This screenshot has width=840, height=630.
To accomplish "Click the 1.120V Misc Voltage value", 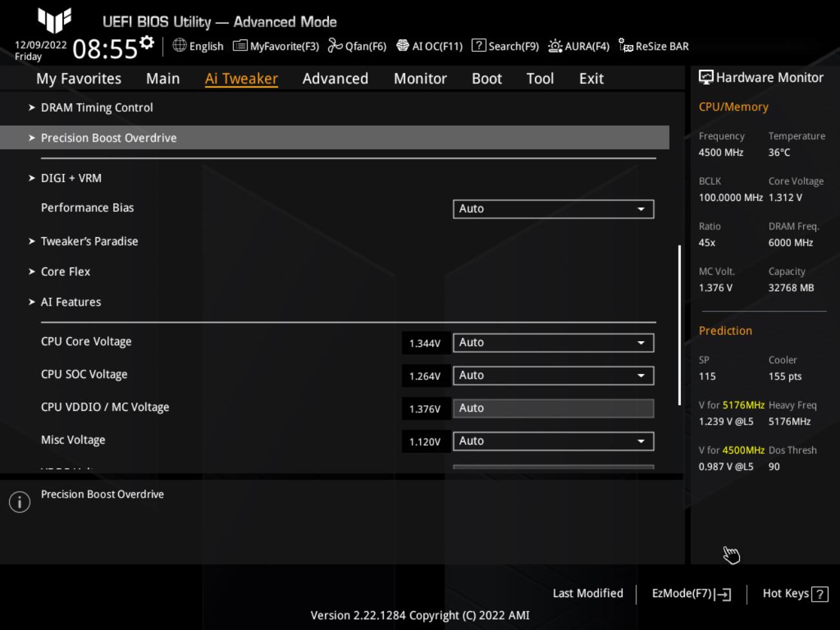I will 425,442.
